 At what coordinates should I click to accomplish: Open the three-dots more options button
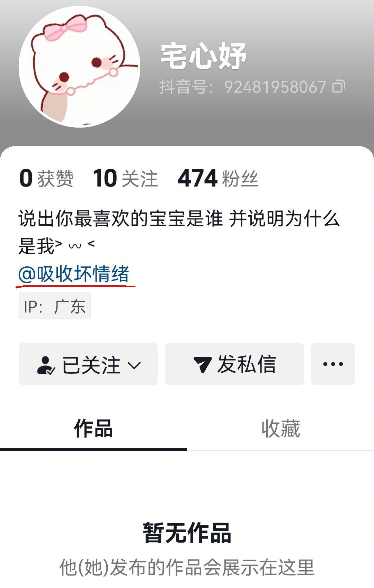click(333, 364)
